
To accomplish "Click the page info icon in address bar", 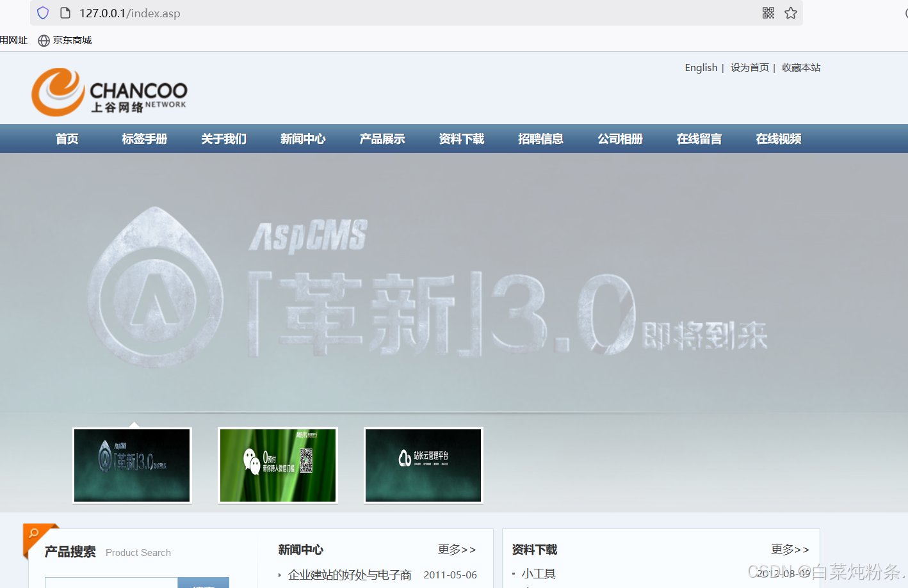I will tap(65, 13).
